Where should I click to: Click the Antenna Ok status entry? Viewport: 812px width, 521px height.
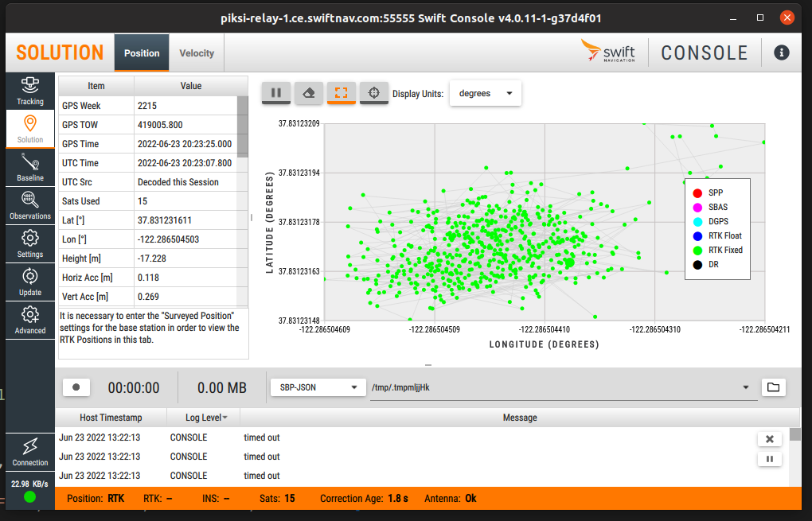pos(451,498)
